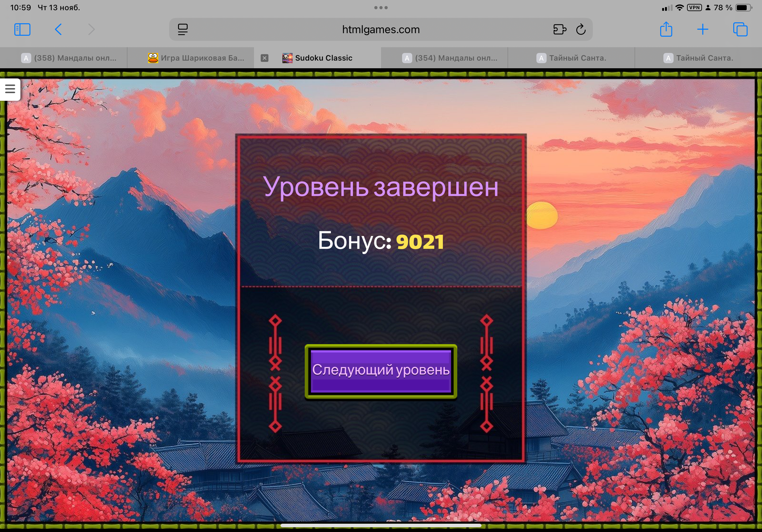
Task: Tap the htmlgames.com address field
Action: (381, 30)
